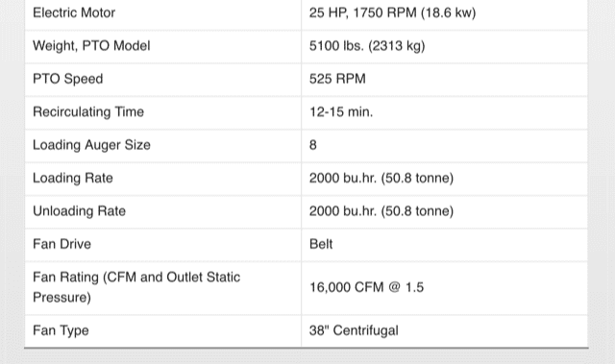The image size is (615, 364).
Task: Select the PTO Speed row label
Action: coord(68,79)
